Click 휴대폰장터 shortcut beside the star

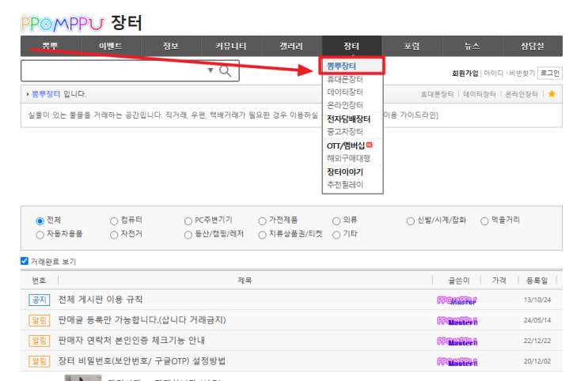(438, 94)
